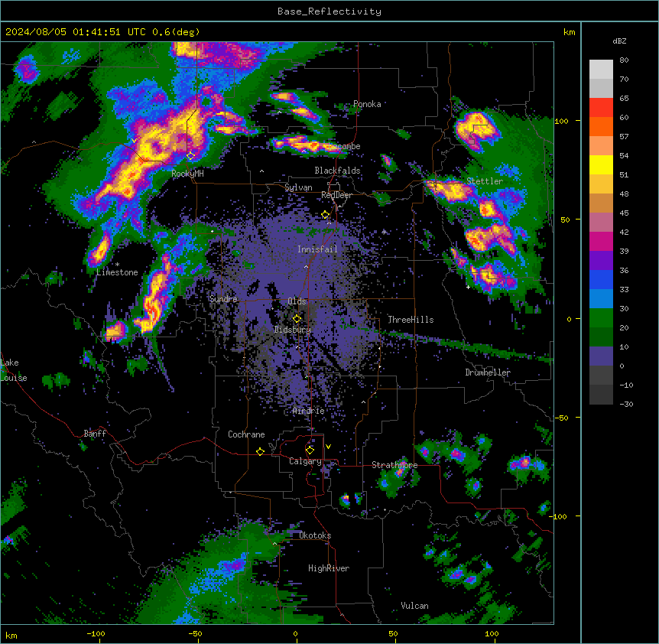Click the ThreeHills label
659x644 pixels.
[x=411, y=320]
